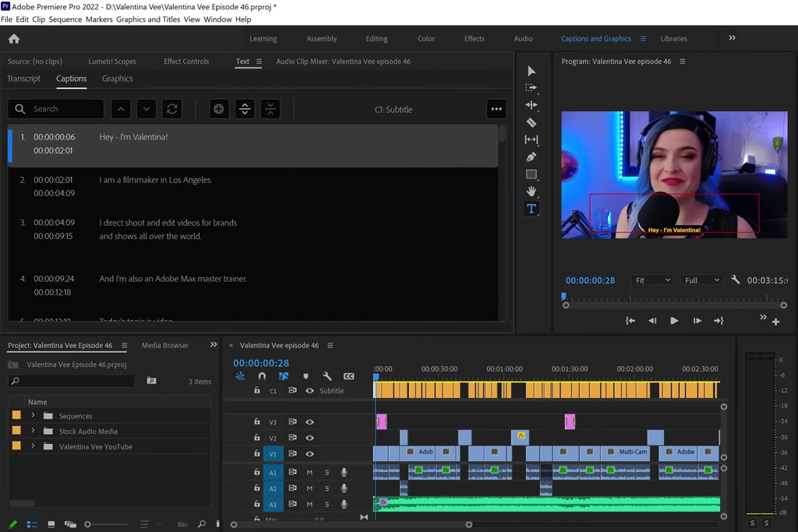Switch to the Editing workspace
The image size is (798, 532).
(376, 39)
